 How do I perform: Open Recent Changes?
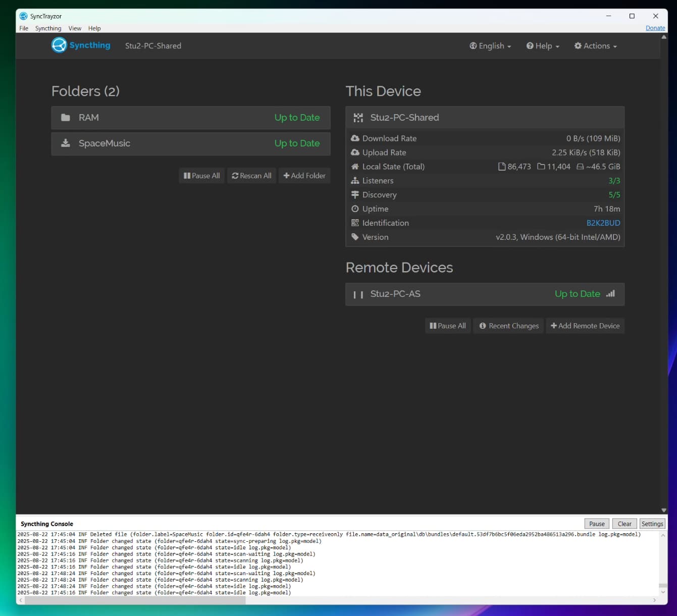pyautogui.click(x=508, y=326)
